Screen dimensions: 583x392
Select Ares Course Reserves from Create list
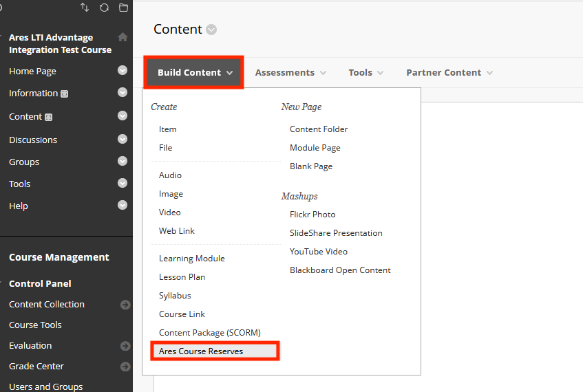[201, 351]
